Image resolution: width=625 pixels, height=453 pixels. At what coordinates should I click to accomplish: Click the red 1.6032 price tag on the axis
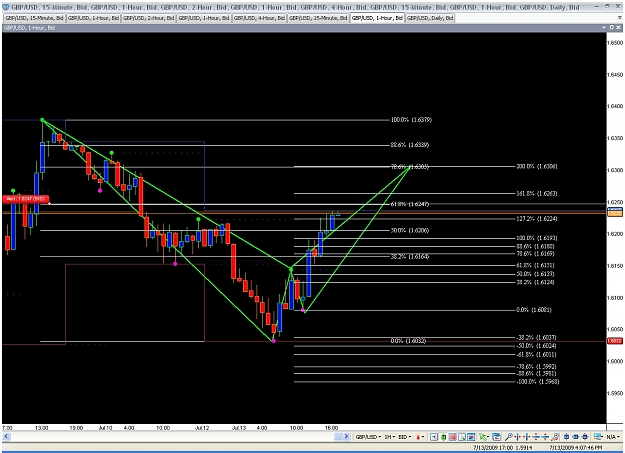[614, 341]
